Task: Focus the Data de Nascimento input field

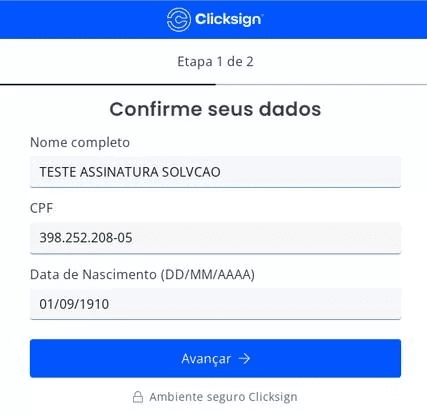Action: pyautogui.click(x=215, y=304)
